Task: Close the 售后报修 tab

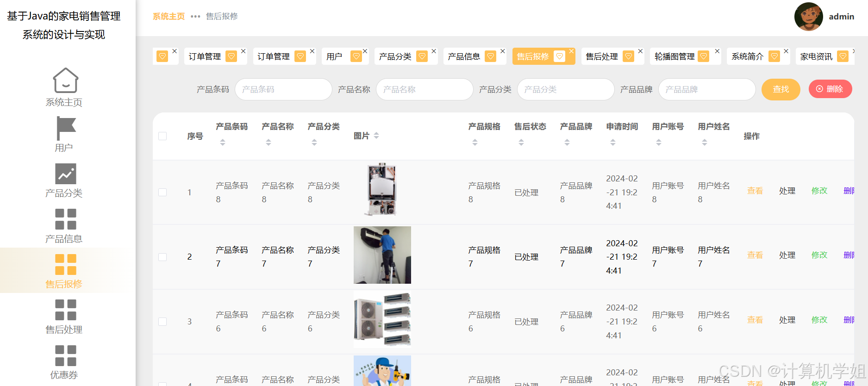Action: 572,51
